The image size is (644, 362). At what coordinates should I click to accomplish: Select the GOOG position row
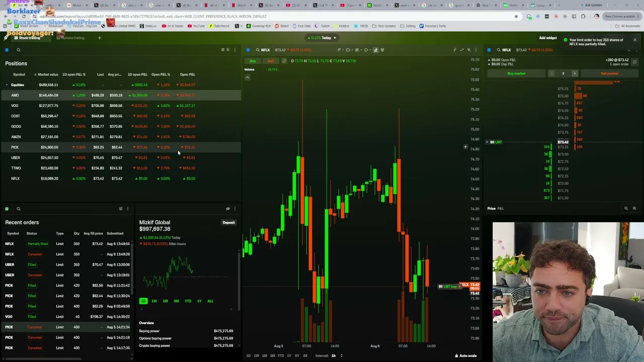coord(121,126)
